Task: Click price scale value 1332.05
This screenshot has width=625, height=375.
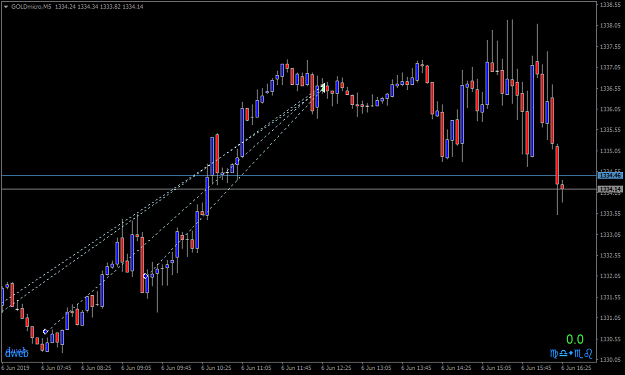Action: tap(610, 276)
